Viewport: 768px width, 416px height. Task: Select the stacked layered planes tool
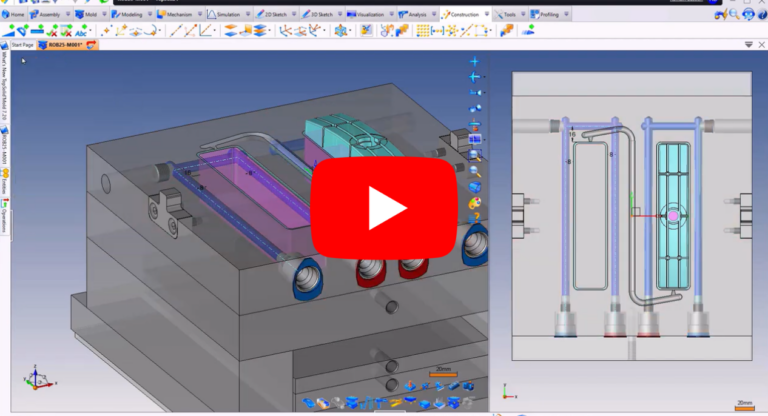click(260, 31)
